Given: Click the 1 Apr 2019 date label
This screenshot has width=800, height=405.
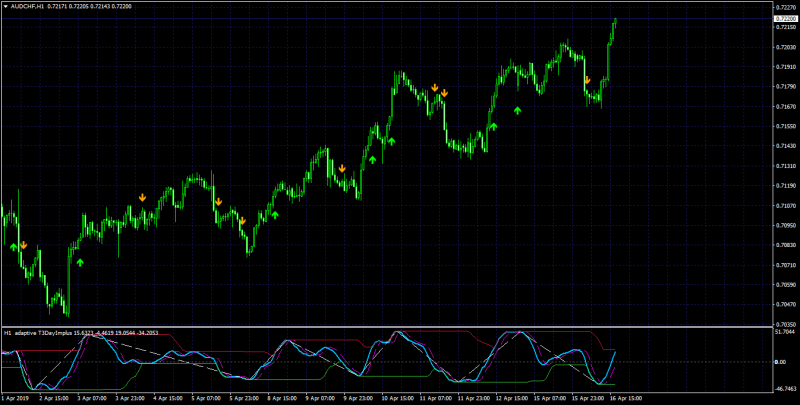Looking at the screenshot, I should [x=13, y=398].
